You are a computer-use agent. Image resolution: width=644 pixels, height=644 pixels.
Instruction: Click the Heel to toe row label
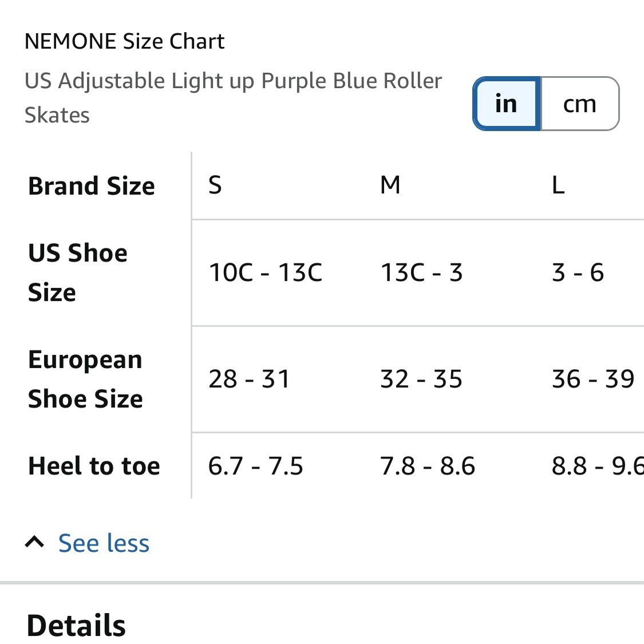tap(94, 466)
